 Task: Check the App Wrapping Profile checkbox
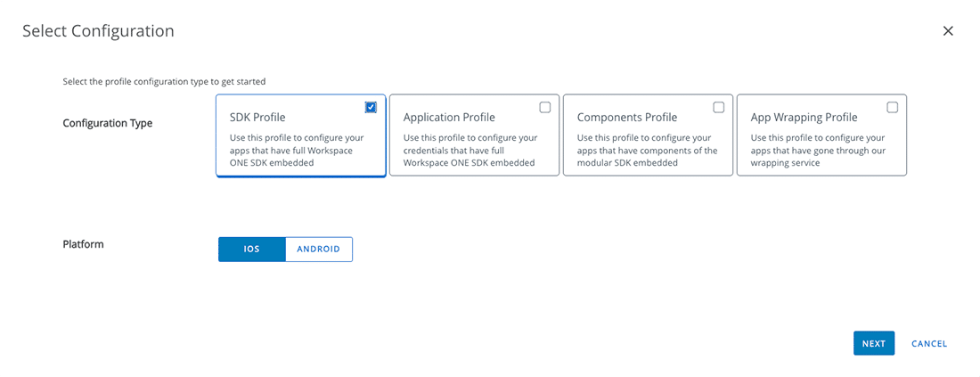pyautogui.click(x=893, y=108)
